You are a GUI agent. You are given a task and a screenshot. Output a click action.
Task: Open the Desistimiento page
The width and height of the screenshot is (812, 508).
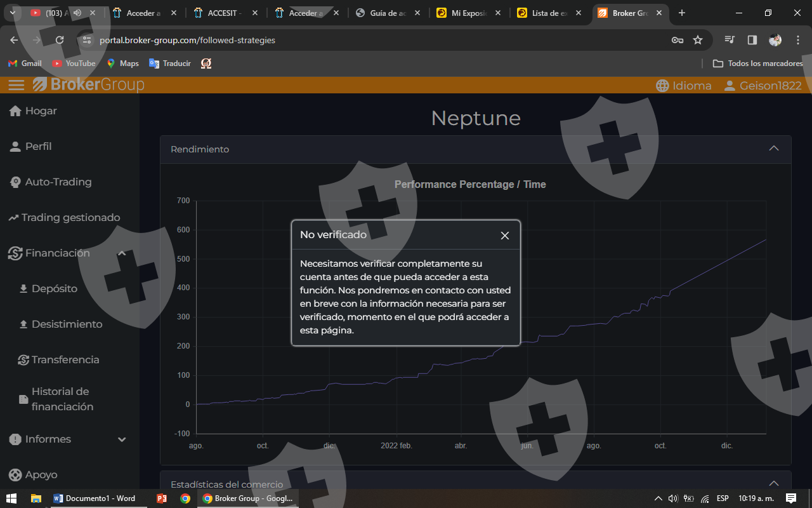(67, 324)
